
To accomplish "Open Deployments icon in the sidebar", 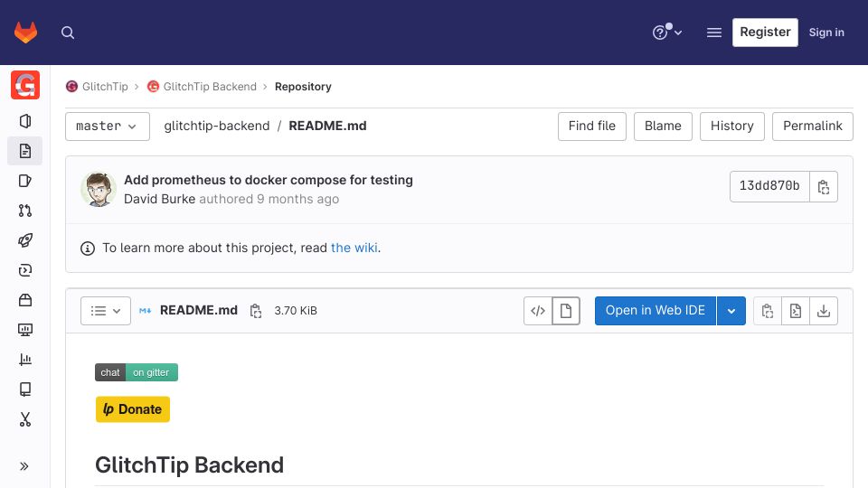I will (25, 270).
